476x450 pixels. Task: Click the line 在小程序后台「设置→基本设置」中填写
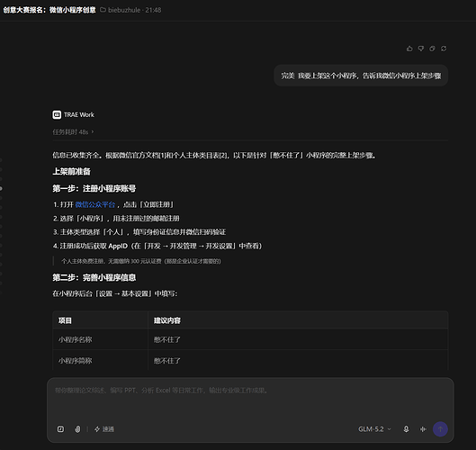(115, 293)
